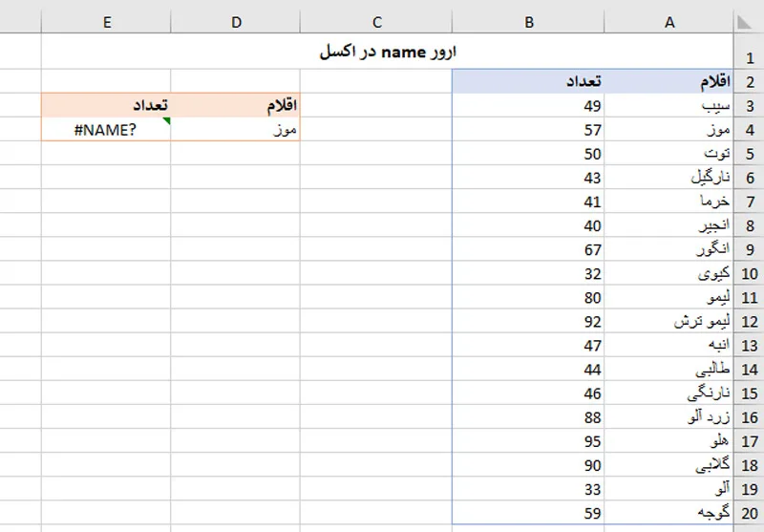Select column B header
The image size is (764, 532).
[x=529, y=22]
